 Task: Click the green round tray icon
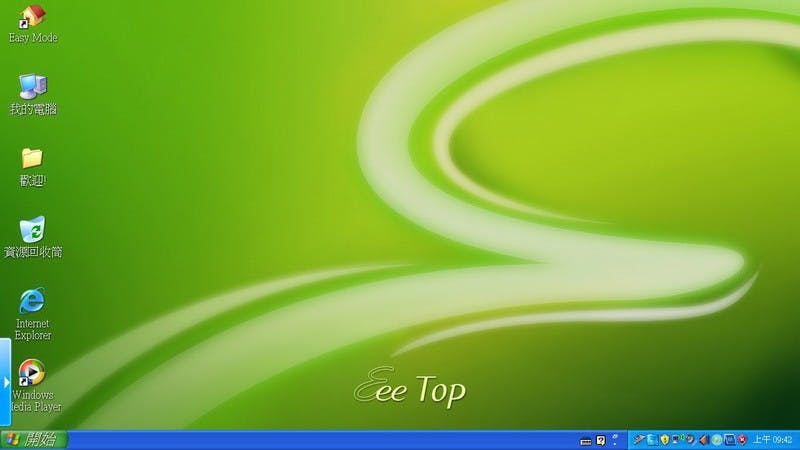point(717,440)
